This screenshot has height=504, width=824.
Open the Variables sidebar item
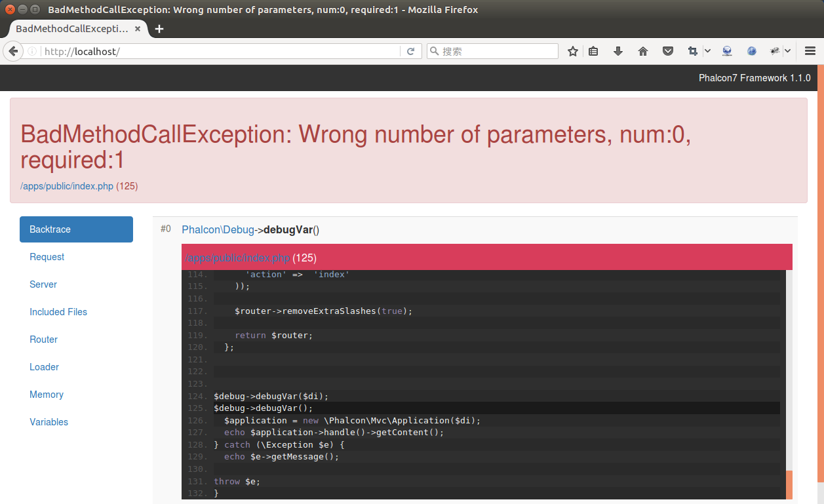click(49, 422)
